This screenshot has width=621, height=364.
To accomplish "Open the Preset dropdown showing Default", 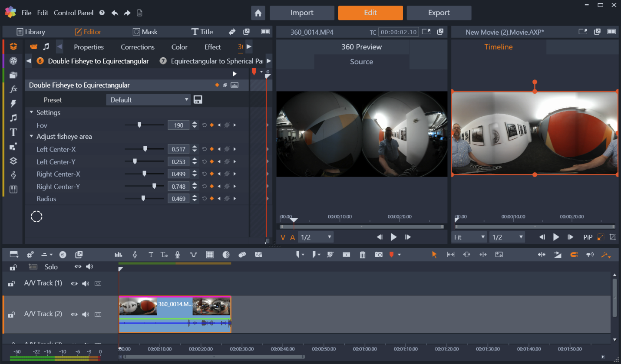I will [148, 99].
